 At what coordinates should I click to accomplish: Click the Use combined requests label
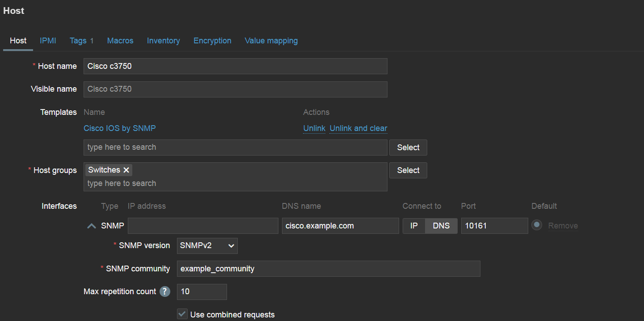[232, 315]
